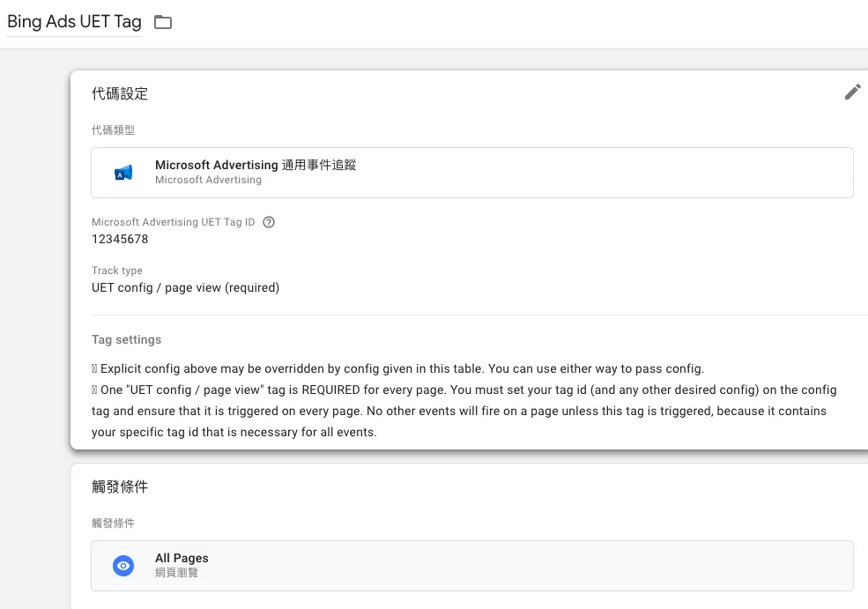The height and width of the screenshot is (609, 868).
Task: Select Microsoft Advertising 通用事件追蹤 tag type
Action: coord(472,173)
